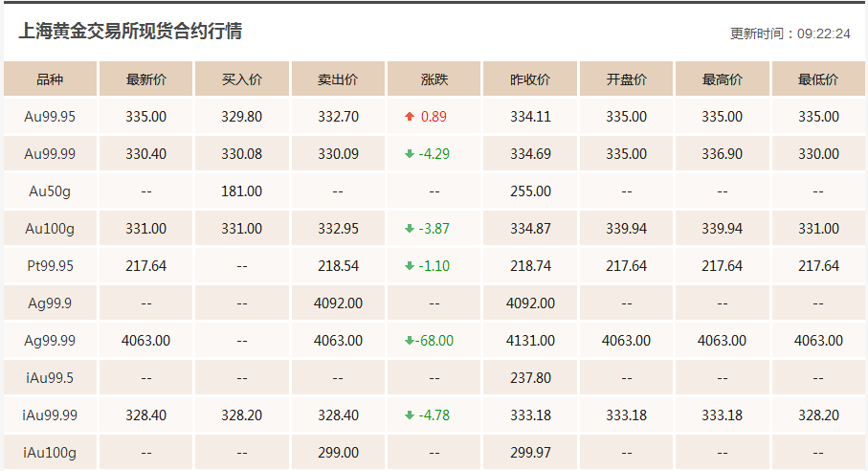Select the 昨收价 column header
Viewport: 868px width, 471px height.
(x=530, y=79)
